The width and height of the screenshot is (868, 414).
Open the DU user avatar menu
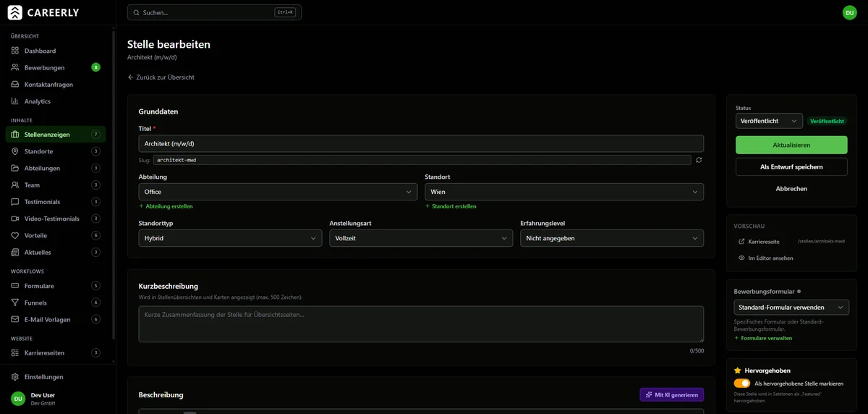849,12
